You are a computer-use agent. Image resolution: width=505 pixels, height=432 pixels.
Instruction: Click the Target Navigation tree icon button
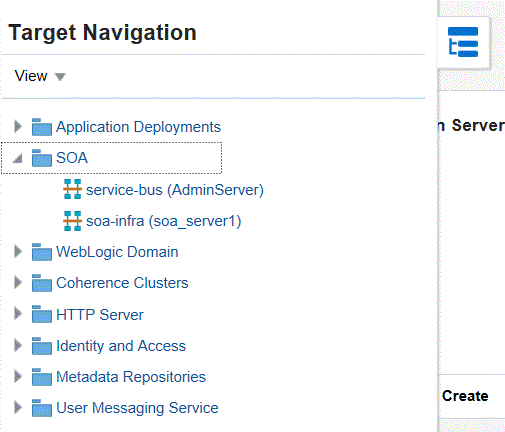click(x=463, y=42)
